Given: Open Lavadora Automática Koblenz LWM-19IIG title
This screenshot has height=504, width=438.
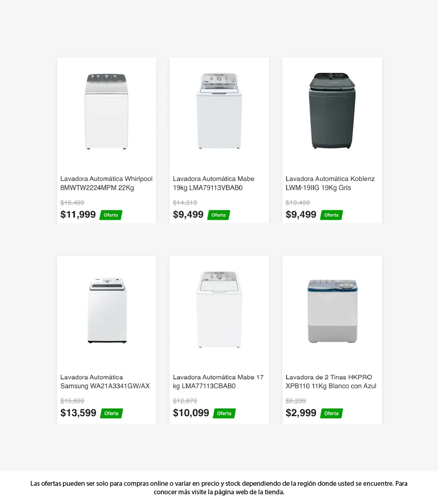Looking at the screenshot, I should [x=330, y=183].
